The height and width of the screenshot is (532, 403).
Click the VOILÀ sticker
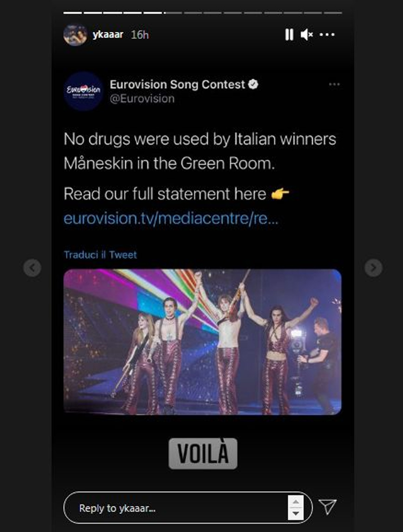[203, 453]
